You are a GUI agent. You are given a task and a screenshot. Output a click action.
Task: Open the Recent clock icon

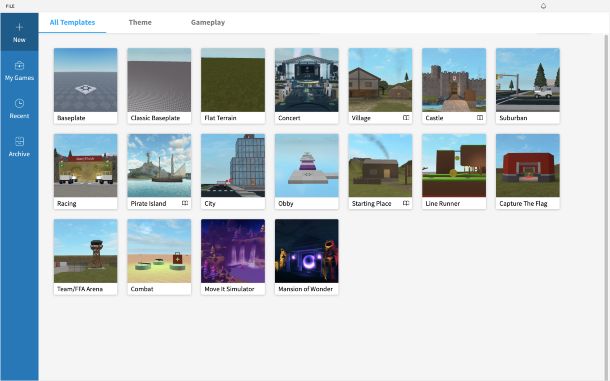[x=19, y=103]
